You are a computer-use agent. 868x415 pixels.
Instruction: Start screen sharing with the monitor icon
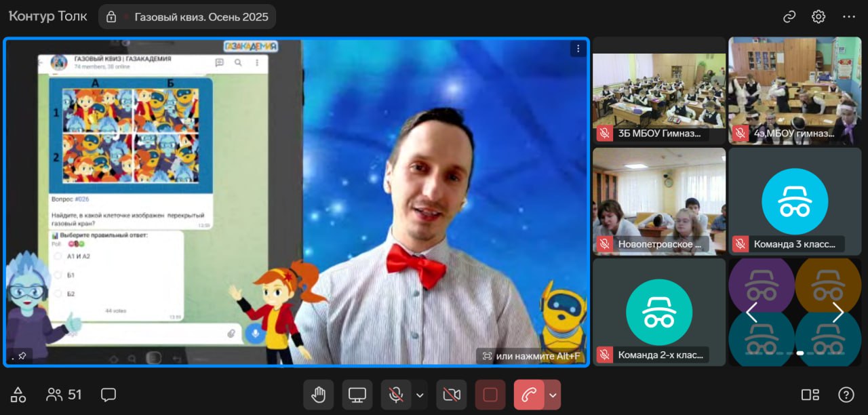357,395
